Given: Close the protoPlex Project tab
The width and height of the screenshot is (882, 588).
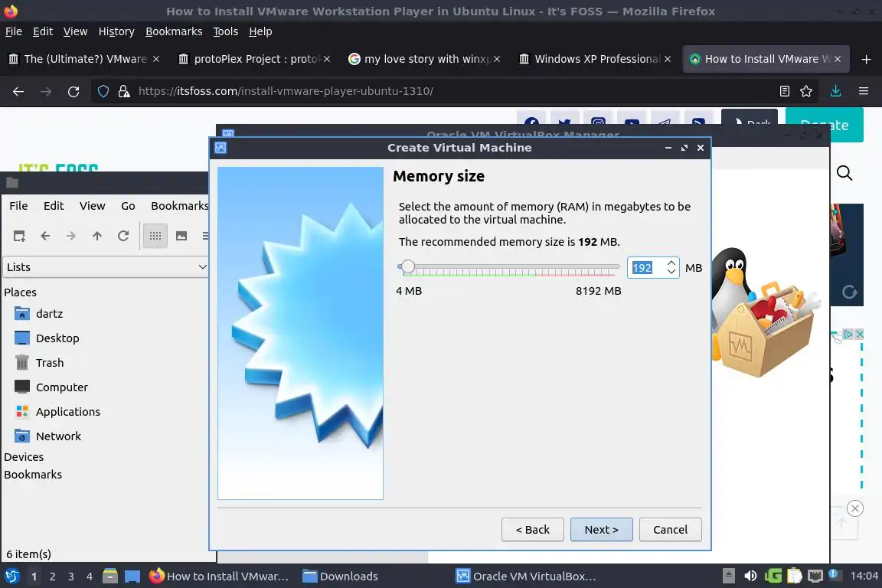Looking at the screenshot, I should coord(327,59).
